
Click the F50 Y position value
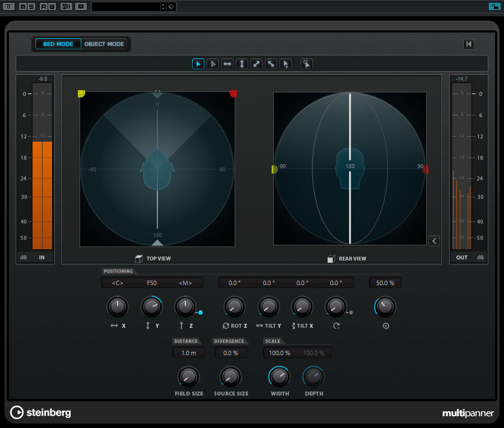152,283
